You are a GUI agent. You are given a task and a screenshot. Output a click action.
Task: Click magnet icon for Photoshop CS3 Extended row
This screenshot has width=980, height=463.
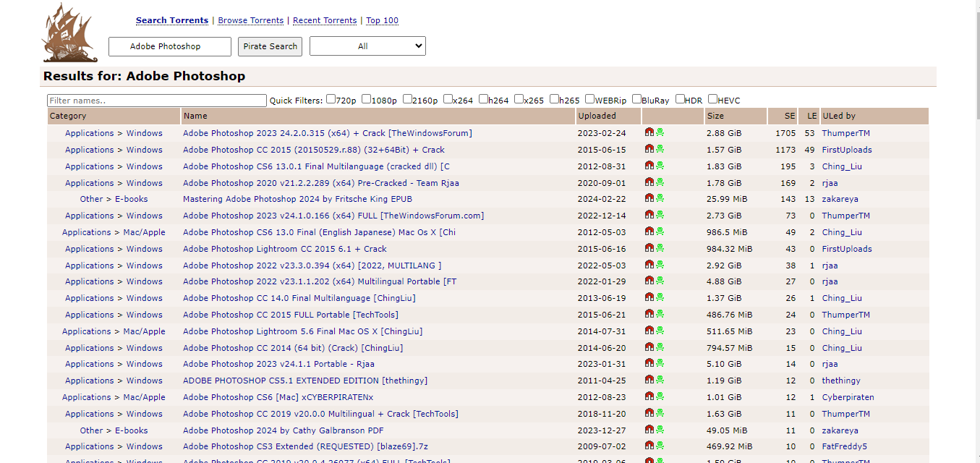(649, 446)
